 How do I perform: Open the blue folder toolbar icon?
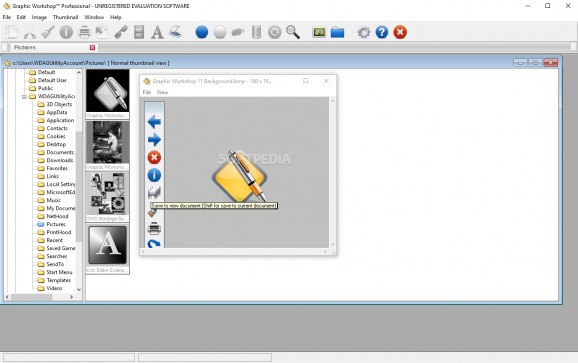(x=337, y=32)
